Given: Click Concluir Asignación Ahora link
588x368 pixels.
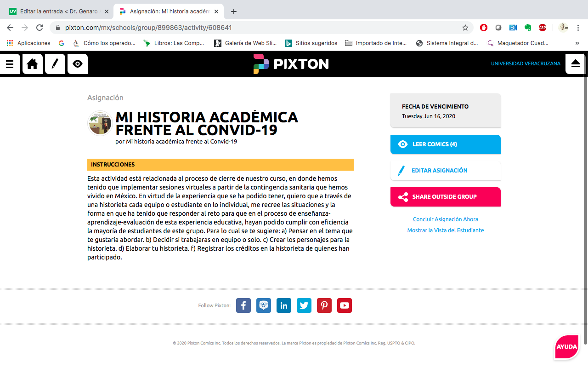Looking at the screenshot, I should click(x=445, y=219).
